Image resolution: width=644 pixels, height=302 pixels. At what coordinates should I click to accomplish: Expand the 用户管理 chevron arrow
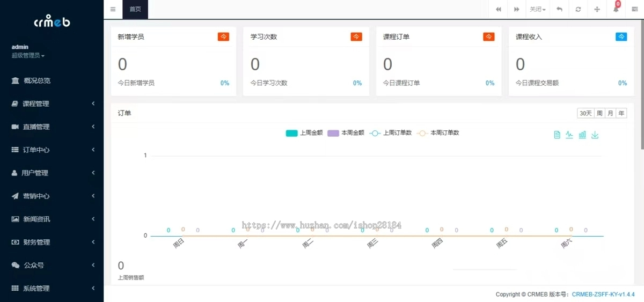93,173
